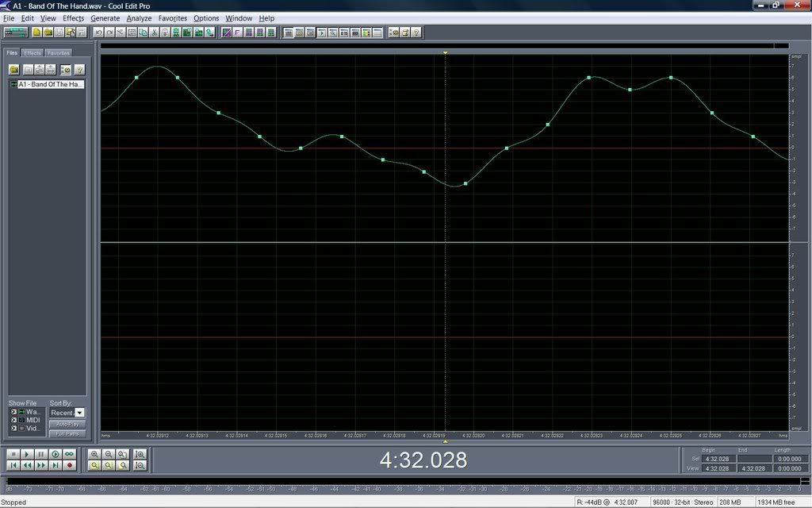Click the Help question mark toolbar icon
This screenshot has height=508, width=812.
(x=416, y=33)
